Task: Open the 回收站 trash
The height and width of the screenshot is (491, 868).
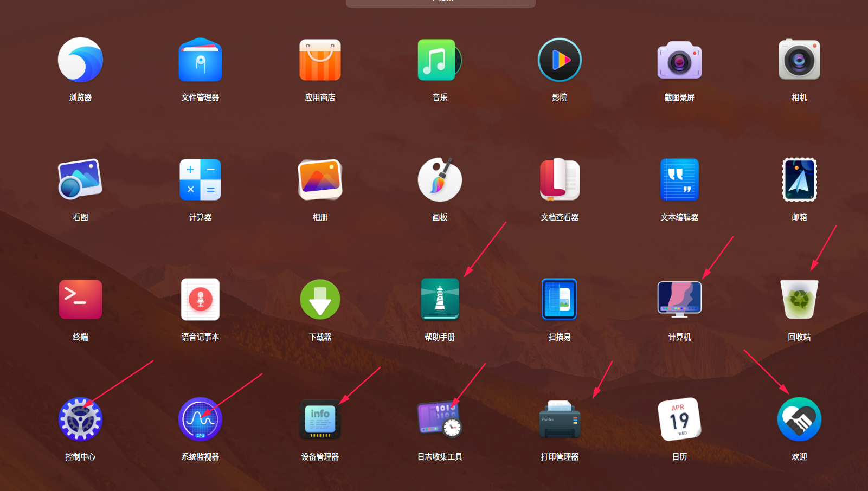Action: pos(799,299)
